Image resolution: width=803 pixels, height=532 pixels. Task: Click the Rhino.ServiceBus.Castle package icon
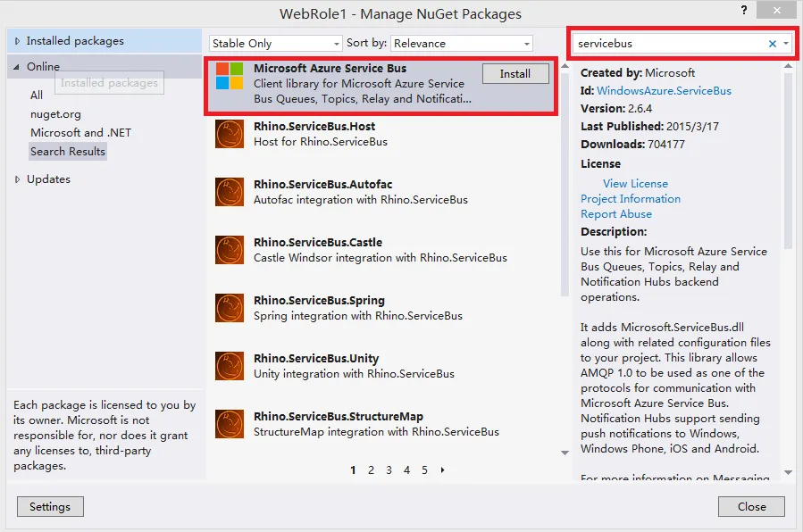(229, 250)
